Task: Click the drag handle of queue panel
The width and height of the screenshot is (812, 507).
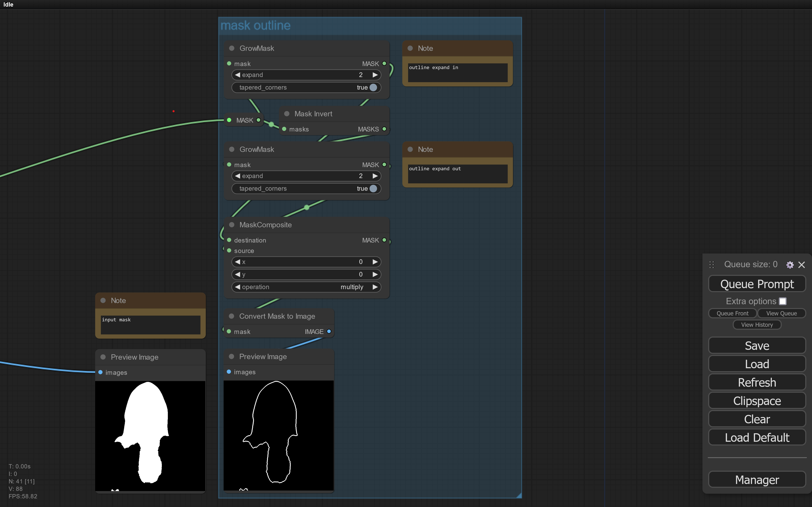Action: coord(711,264)
